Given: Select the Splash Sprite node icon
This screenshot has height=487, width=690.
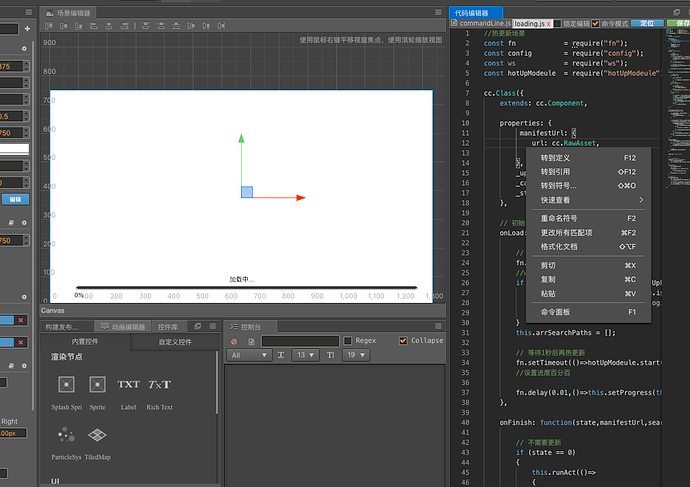Looking at the screenshot, I should coord(66,384).
